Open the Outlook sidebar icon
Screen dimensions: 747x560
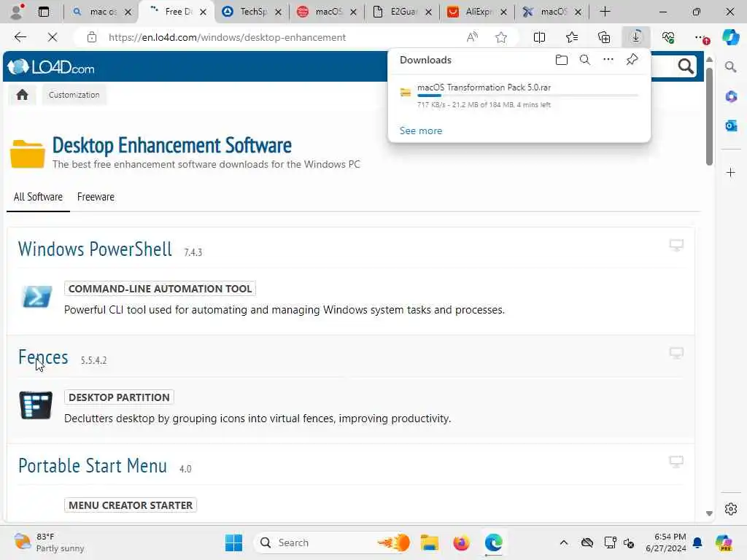[731, 125]
